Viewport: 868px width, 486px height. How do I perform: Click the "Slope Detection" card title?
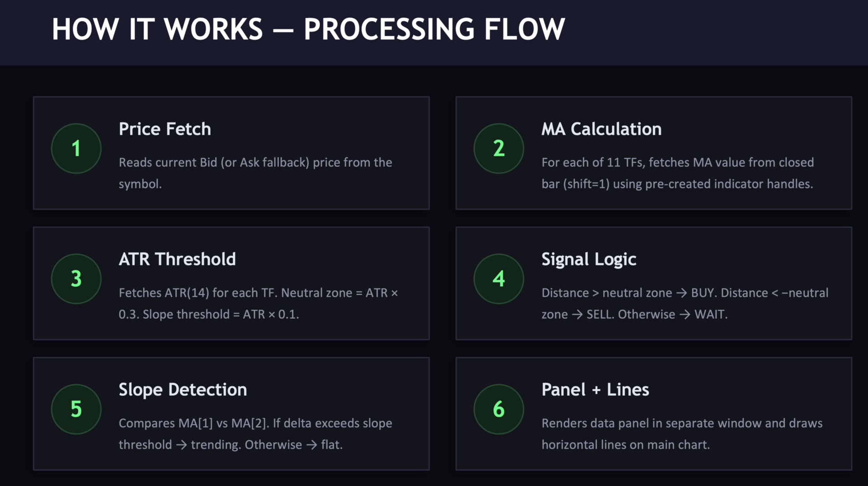pos(183,390)
